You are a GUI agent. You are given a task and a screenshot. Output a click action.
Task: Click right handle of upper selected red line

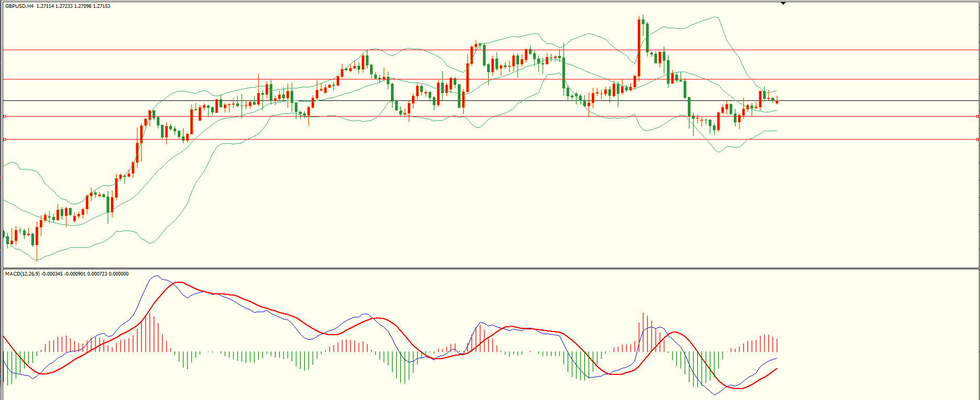tap(977, 117)
